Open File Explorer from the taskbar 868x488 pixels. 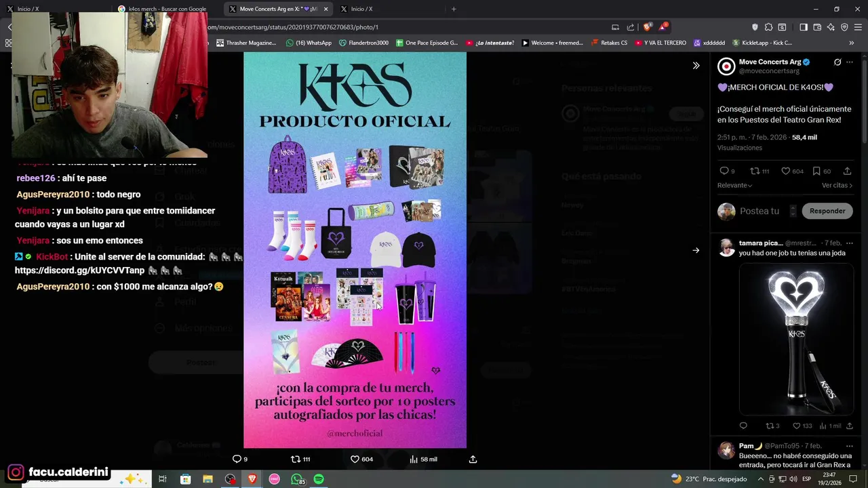(208, 479)
